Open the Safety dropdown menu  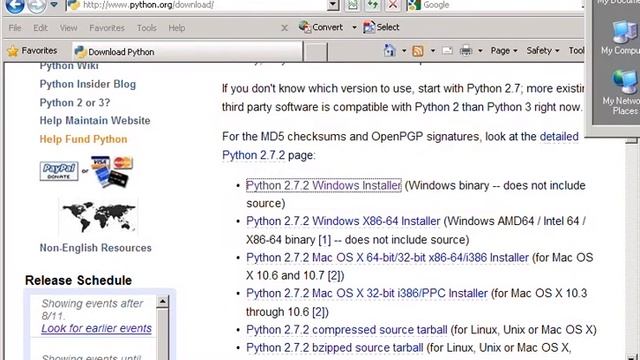point(542,51)
